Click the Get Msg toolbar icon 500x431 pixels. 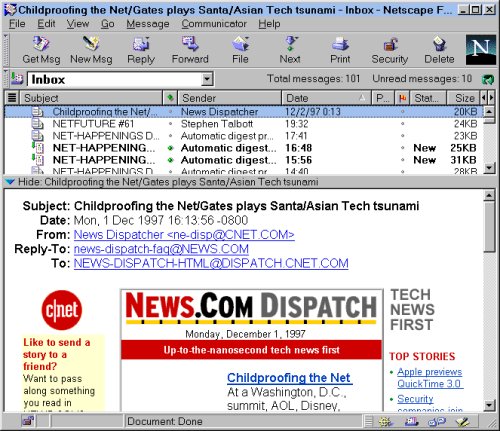(41, 50)
